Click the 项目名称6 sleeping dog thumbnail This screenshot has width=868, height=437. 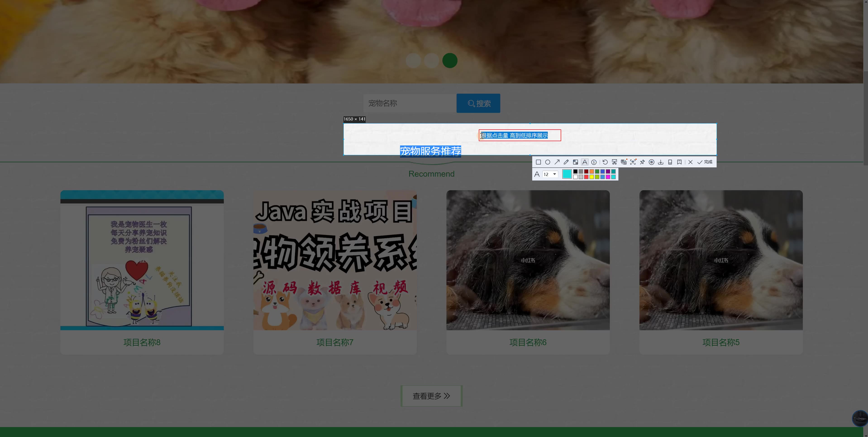pyautogui.click(x=528, y=260)
